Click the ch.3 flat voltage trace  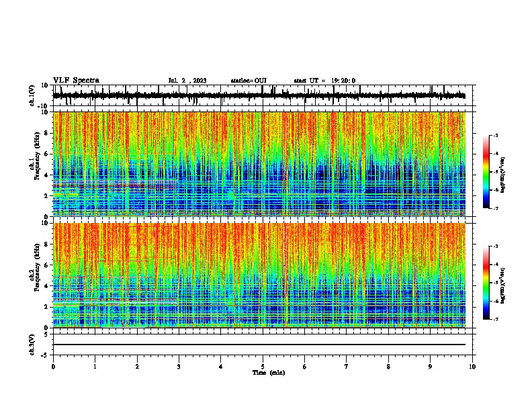point(259,345)
